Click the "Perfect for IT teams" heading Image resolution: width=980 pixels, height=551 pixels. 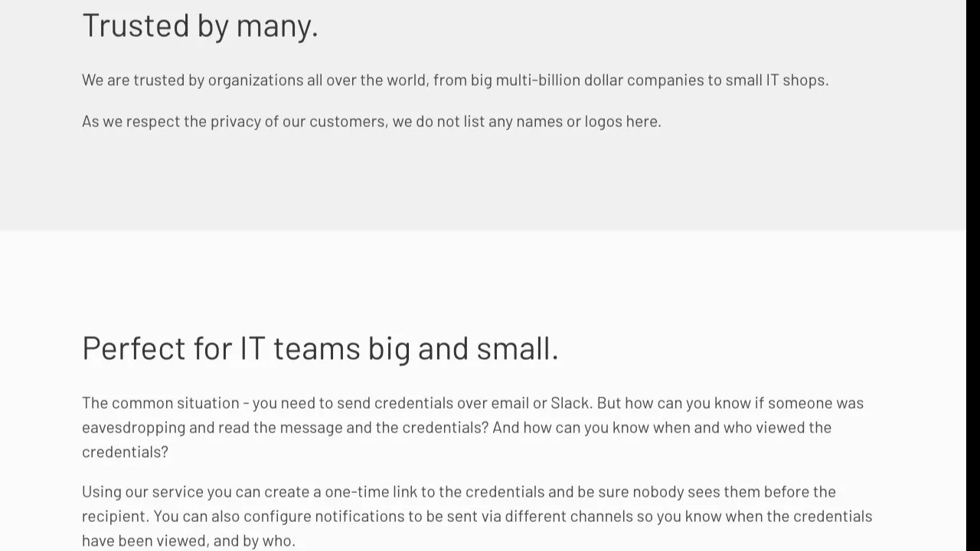(320, 348)
